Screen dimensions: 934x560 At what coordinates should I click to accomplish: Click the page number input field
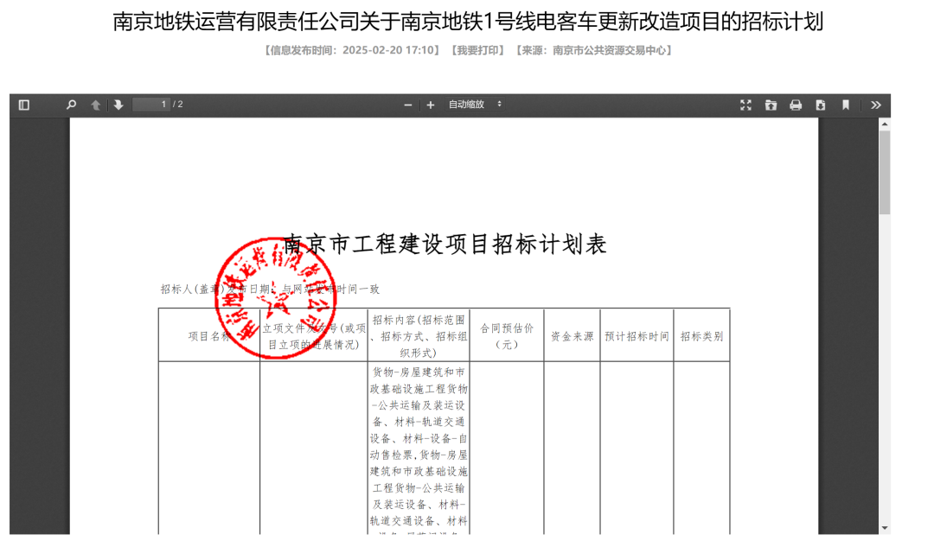click(x=151, y=105)
